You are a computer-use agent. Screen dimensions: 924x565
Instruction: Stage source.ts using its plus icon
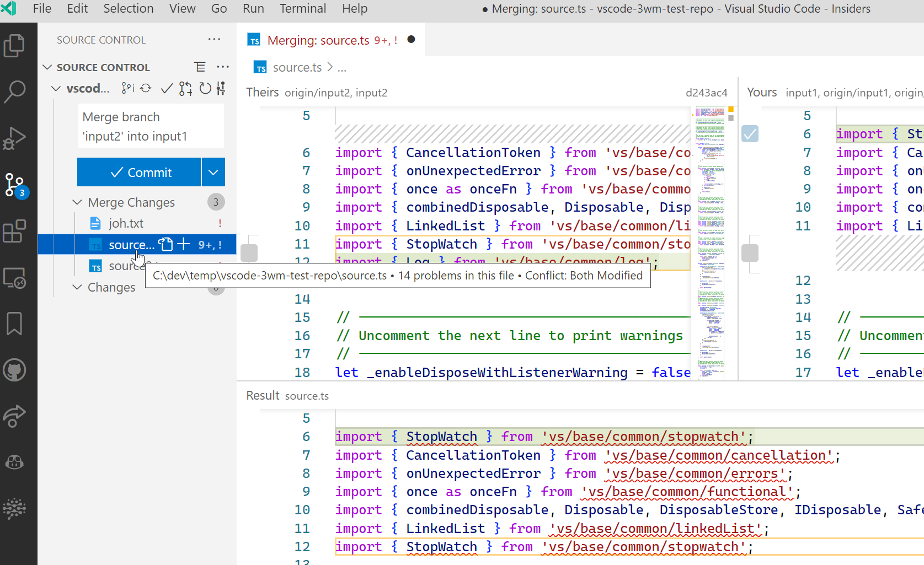pyautogui.click(x=184, y=244)
